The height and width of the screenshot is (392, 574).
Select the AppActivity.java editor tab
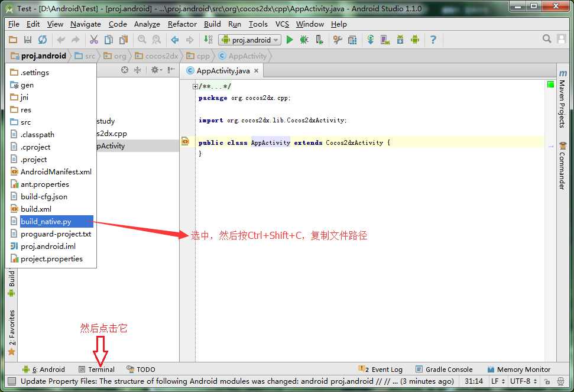click(223, 70)
